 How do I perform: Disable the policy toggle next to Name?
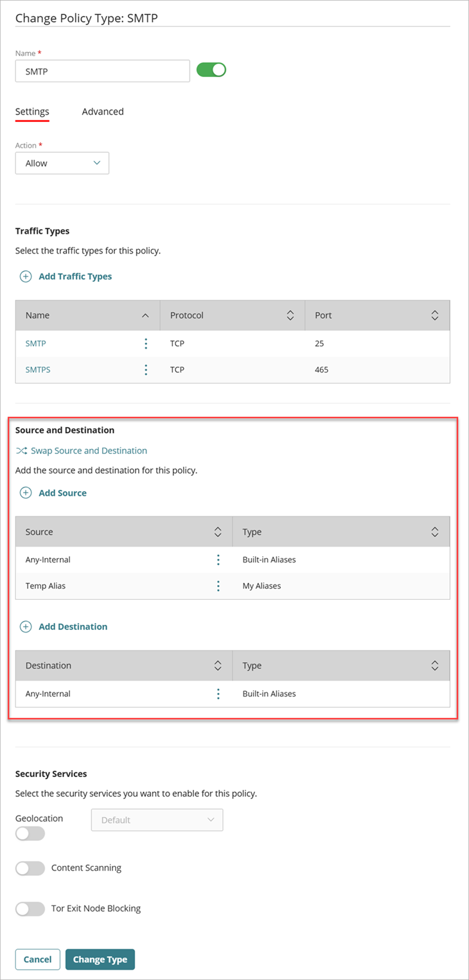click(211, 70)
